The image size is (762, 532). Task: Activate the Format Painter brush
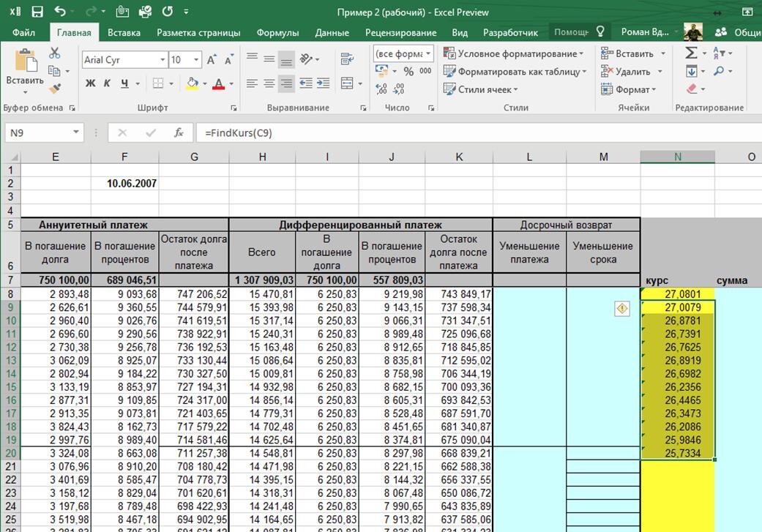(x=54, y=89)
